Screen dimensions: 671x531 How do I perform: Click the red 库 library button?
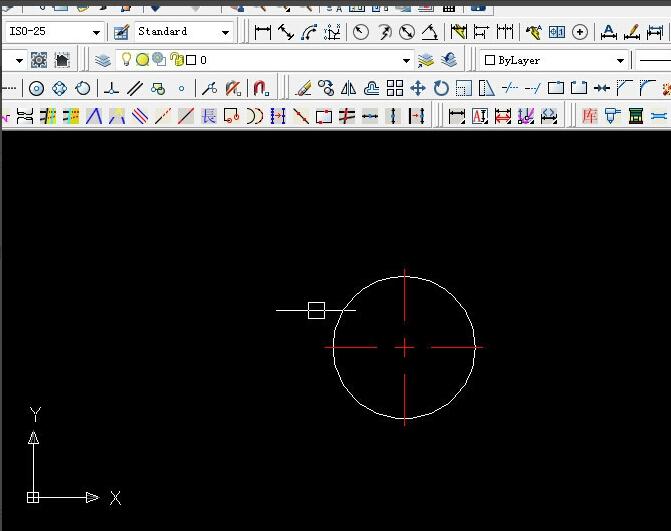[589, 116]
